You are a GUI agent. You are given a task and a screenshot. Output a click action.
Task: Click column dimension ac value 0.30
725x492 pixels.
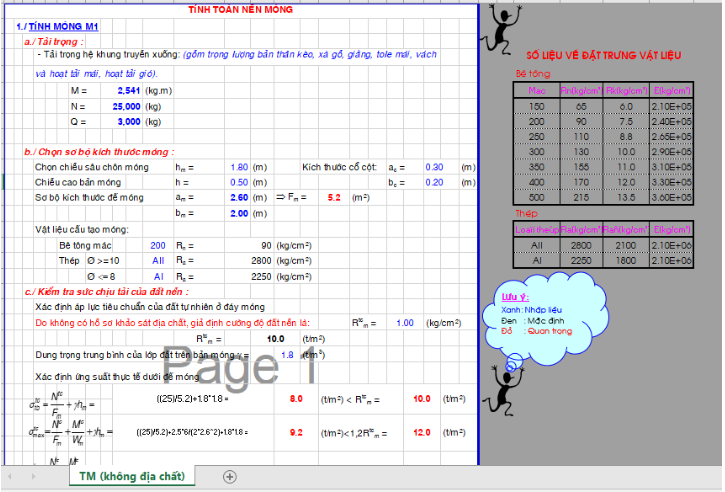pos(434,167)
